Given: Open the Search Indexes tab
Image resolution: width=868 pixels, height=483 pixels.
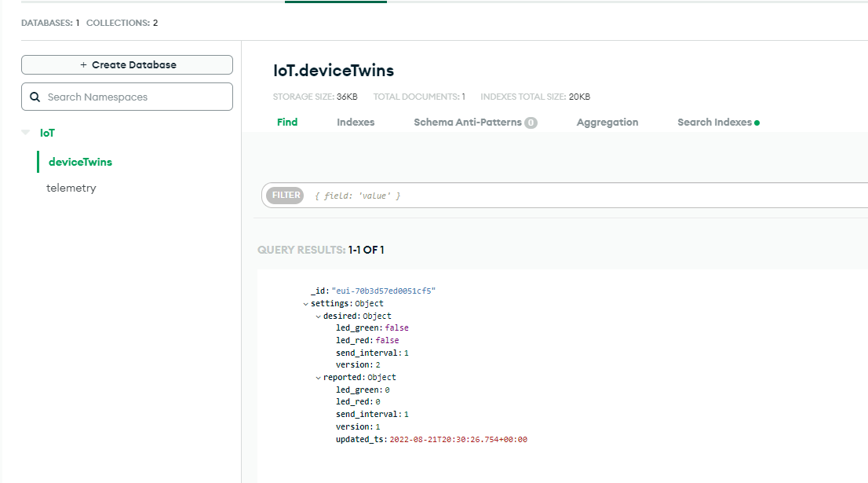Looking at the screenshot, I should [714, 123].
